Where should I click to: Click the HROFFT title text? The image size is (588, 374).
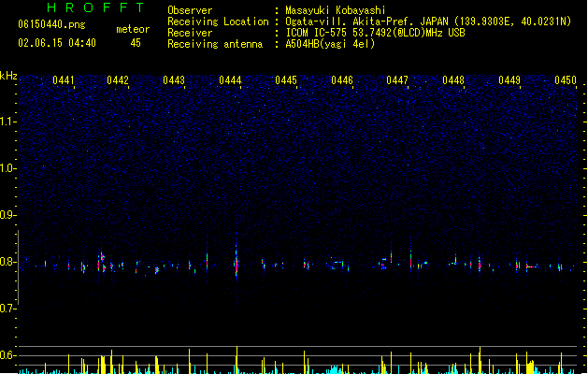pos(95,7)
